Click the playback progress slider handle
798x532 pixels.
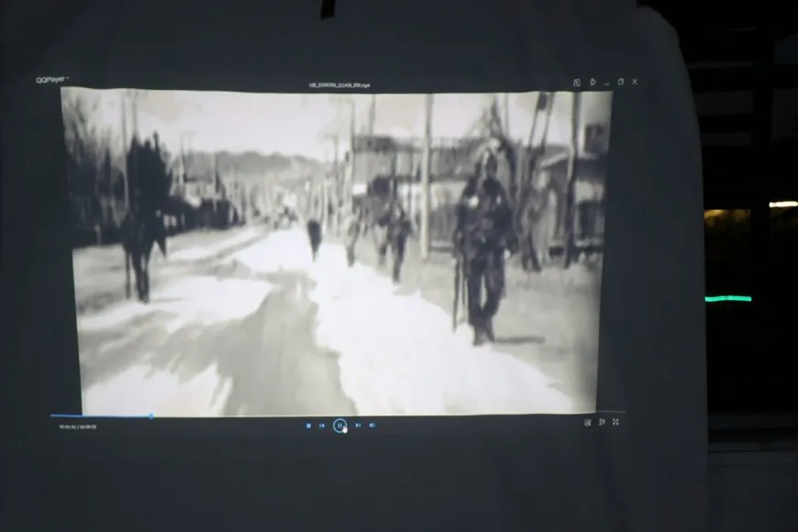pyautogui.click(x=151, y=416)
